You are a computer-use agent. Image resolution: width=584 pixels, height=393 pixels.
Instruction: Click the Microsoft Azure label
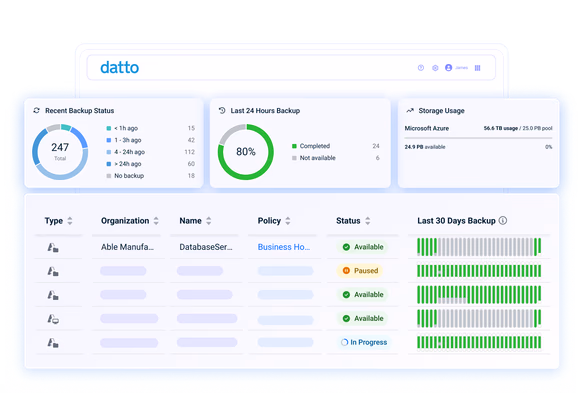coord(427,128)
